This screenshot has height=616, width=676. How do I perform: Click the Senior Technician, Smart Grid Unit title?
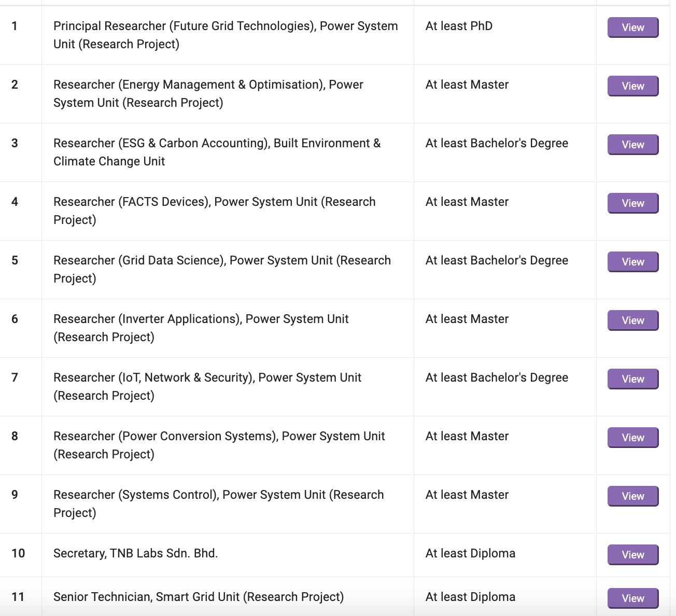click(x=198, y=597)
